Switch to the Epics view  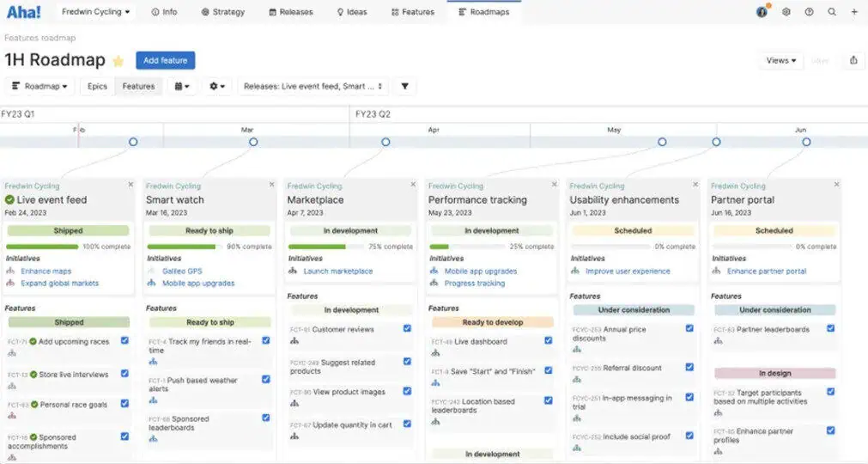tap(97, 87)
